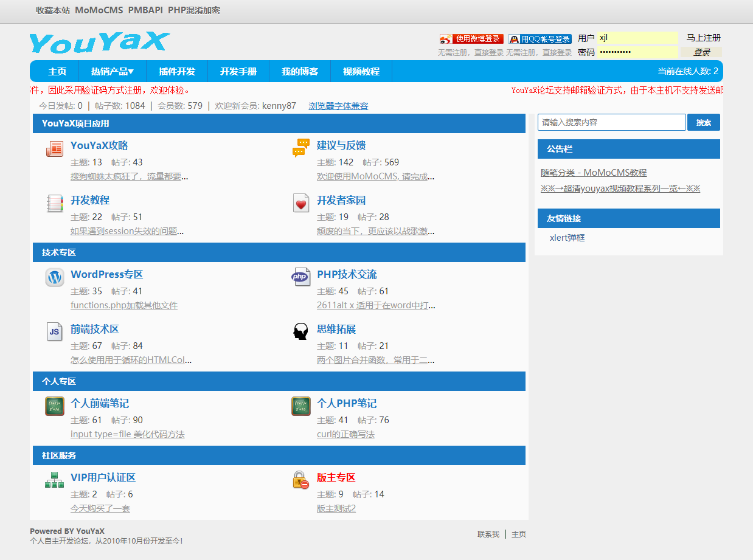Screen dimensions: 753x560
Task: Click the 建议与反馈 chat bubbles icon
Action: point(301,148)
